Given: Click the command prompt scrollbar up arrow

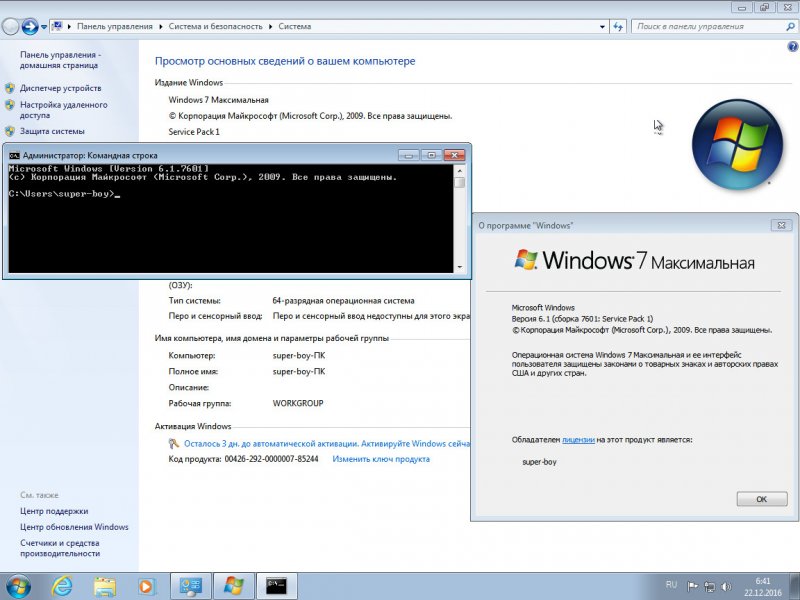Looking at the screenshot, I should [x=459, y=170].
